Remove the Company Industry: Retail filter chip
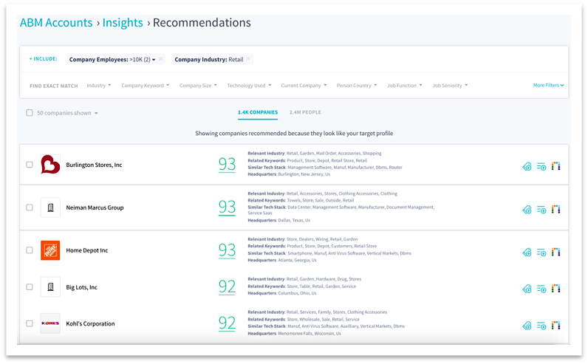 [248, 59]
